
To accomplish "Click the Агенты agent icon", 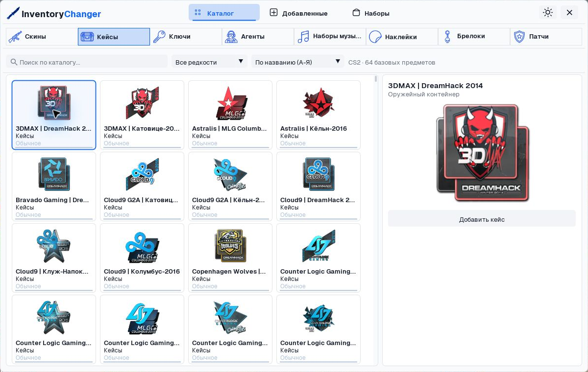I will [x=231, y=37].
